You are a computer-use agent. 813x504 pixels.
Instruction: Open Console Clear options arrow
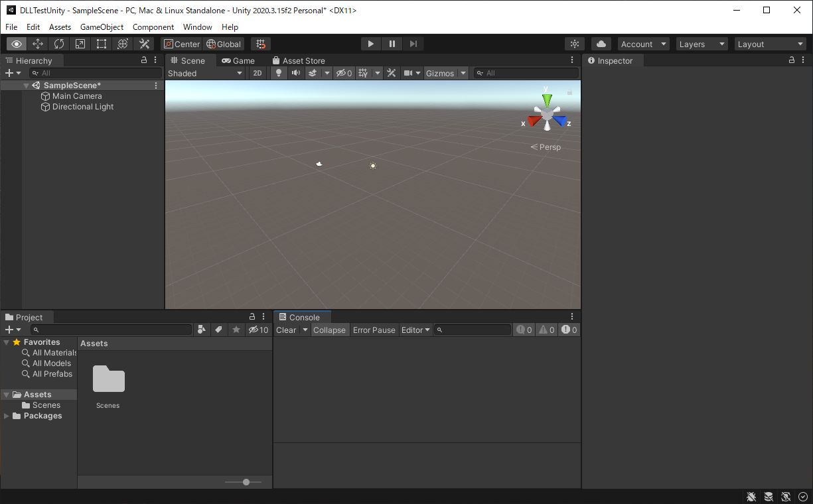point(305,330)
